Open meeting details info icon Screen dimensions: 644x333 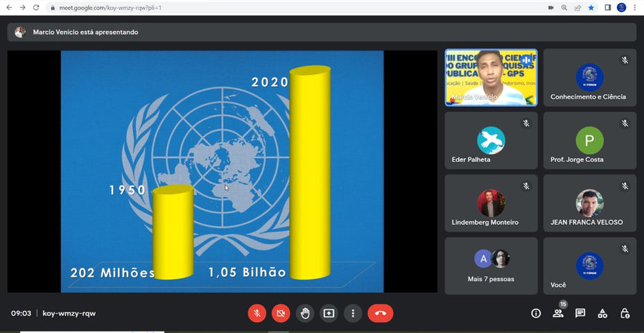click(536, 314)
